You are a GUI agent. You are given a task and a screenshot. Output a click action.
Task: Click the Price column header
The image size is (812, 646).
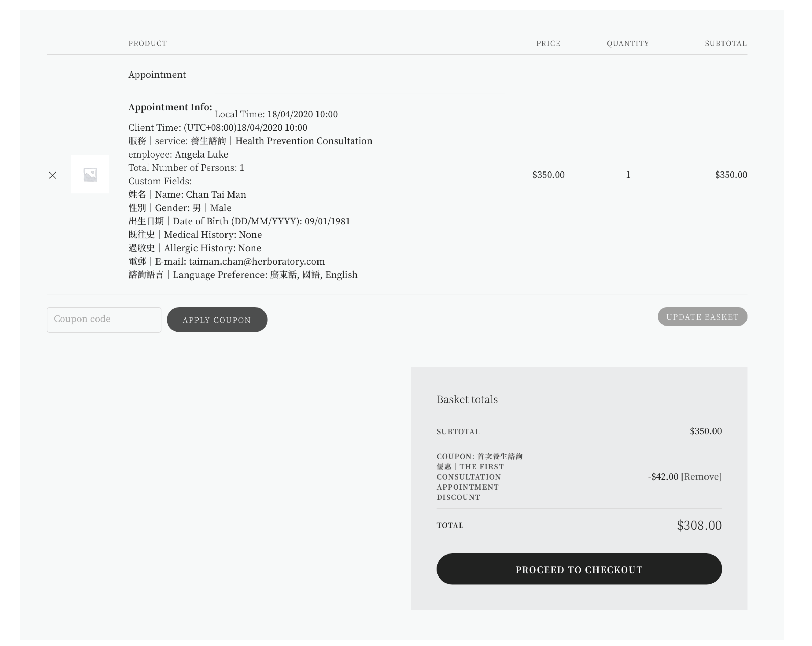coord(548,43)
